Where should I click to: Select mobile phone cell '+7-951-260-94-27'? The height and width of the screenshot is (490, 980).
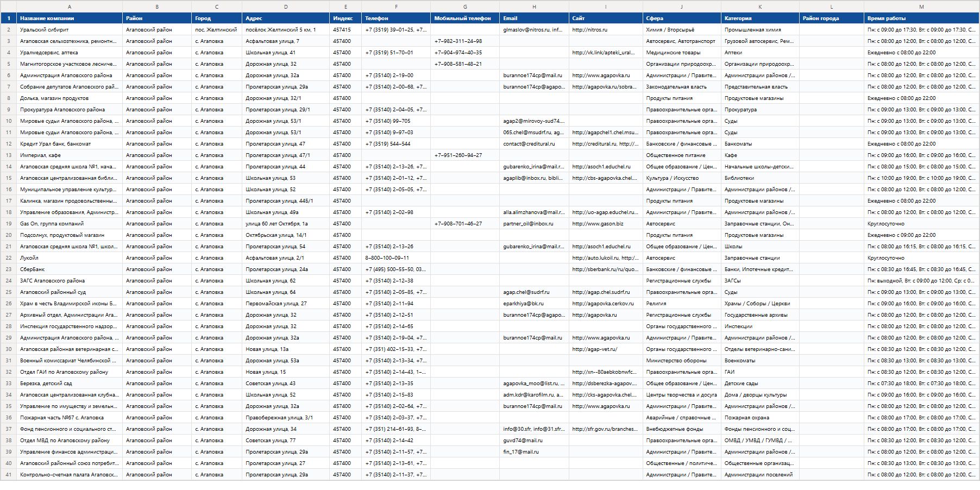[465, 155]
